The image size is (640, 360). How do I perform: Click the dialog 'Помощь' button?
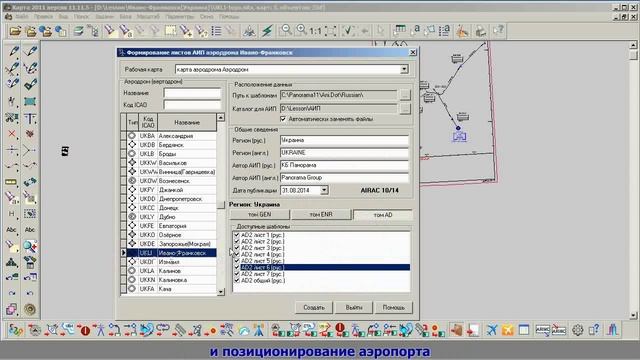click(393, 307)
